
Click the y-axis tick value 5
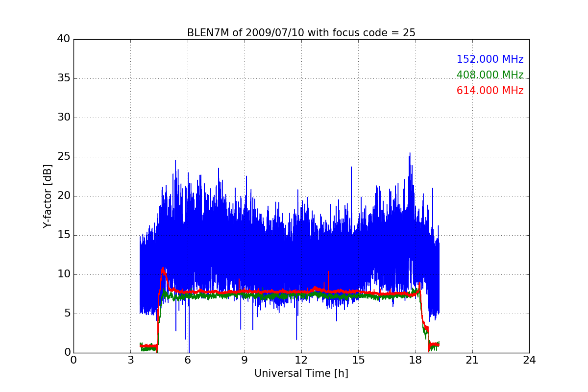click(67, 314)
